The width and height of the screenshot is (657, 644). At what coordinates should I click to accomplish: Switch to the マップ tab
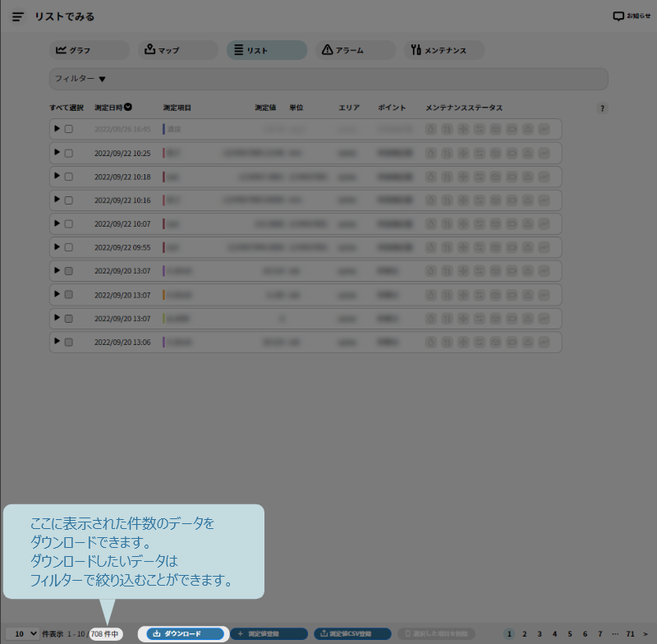[x=178, y=50]
